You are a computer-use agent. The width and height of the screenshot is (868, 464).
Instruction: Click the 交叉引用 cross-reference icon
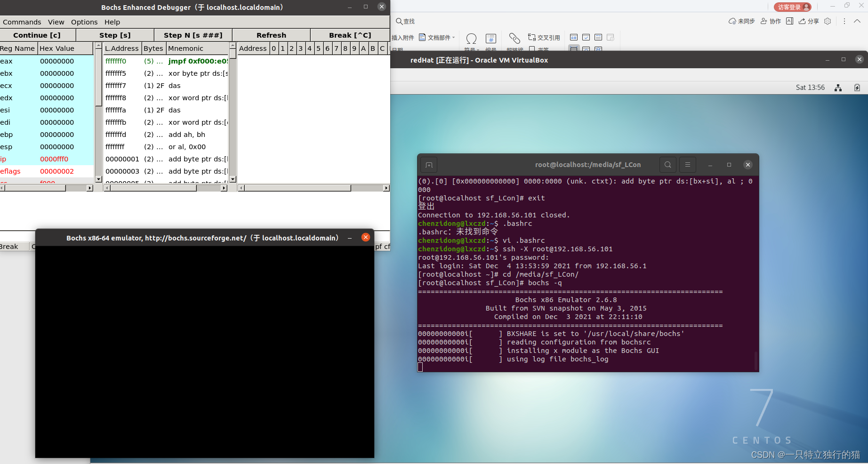[532, 37]
